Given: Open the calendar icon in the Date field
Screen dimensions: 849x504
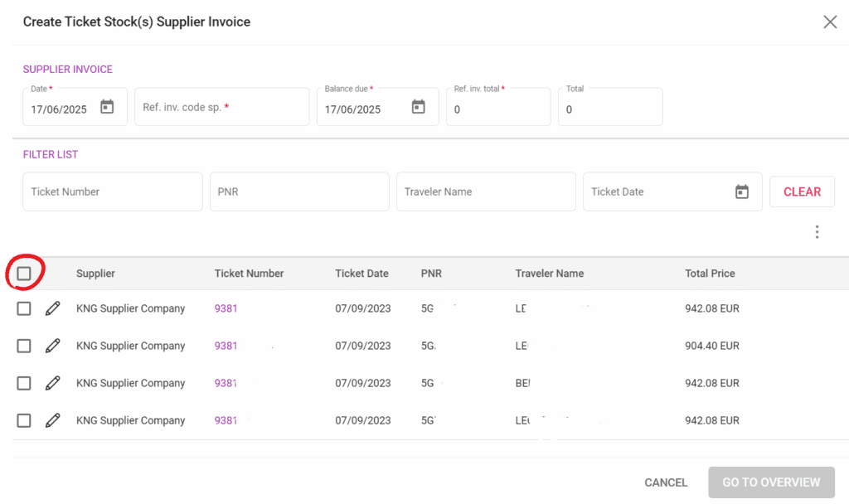Looking at the screenshot, I should 107,107.
